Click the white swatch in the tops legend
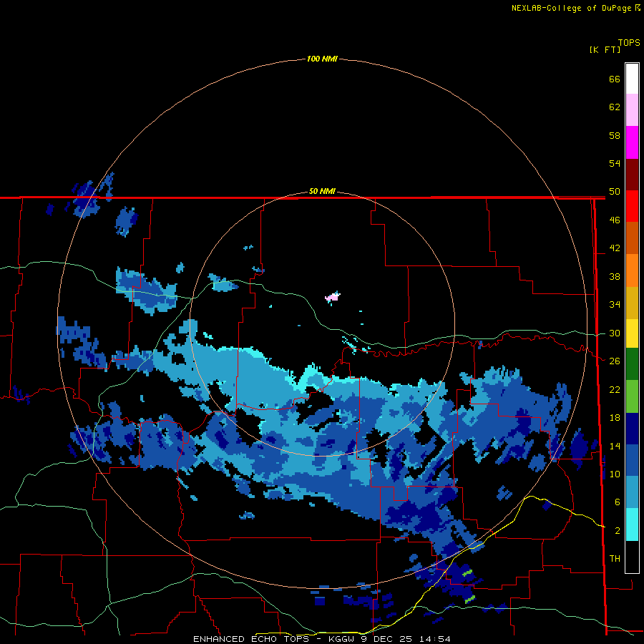 pos(632,79)
